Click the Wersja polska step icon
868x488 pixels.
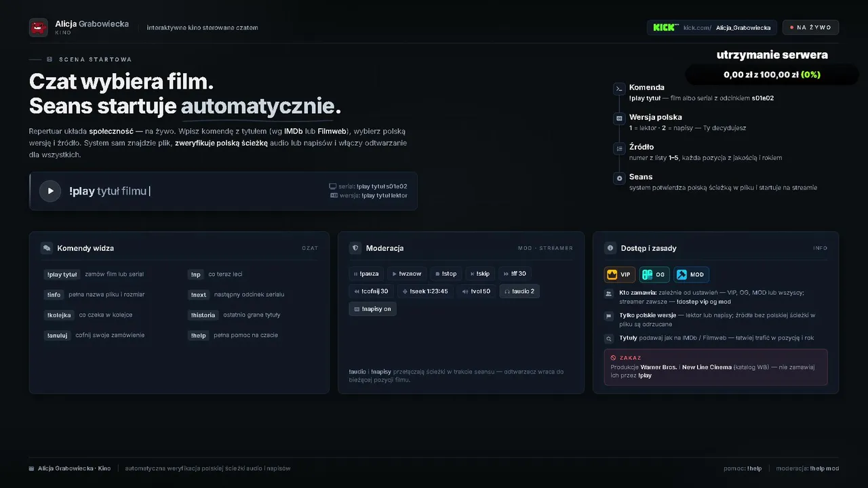(619, 119)
